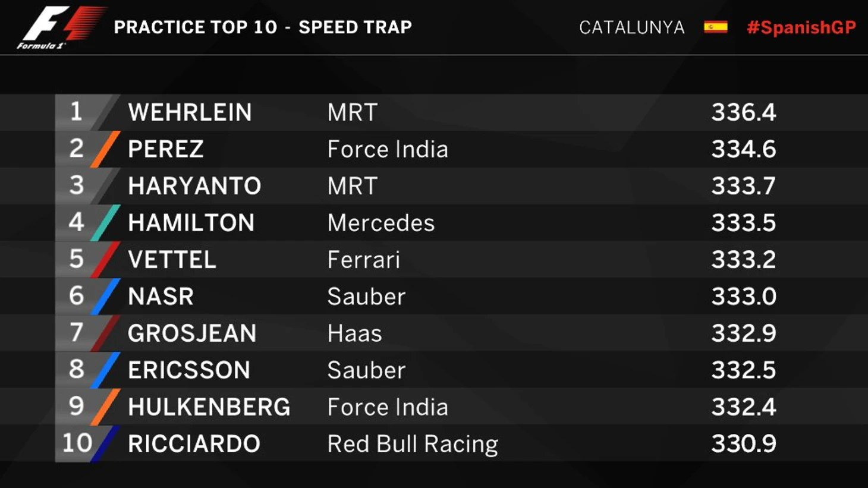Click the orange stripe next to Perez
The width and height of the screenshot is (868, 488).
[x=105, y=149]
